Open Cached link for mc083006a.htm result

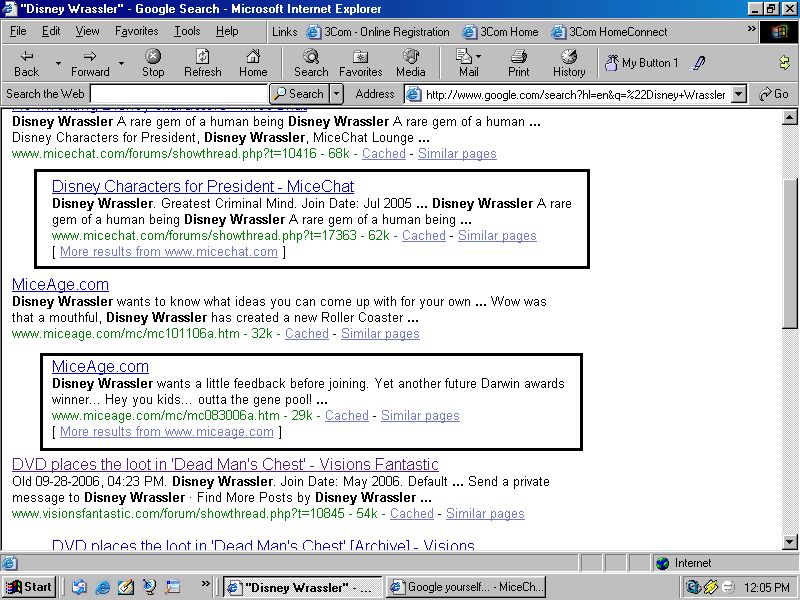click(x=347, y=416)
